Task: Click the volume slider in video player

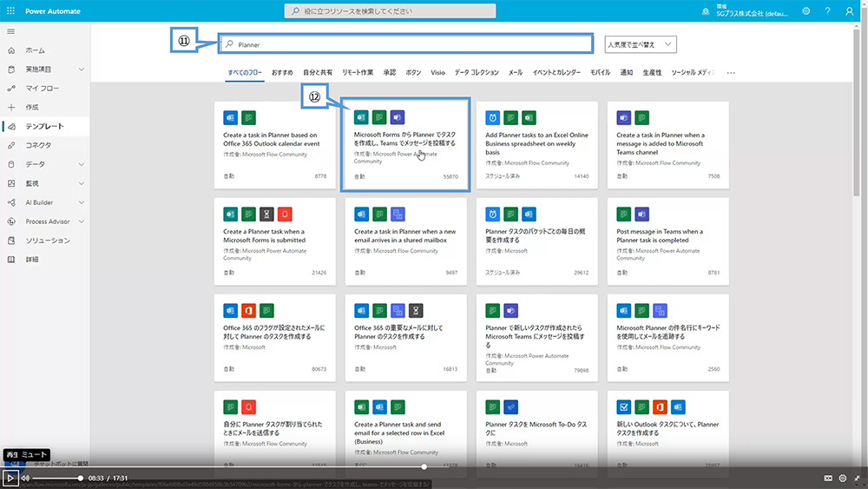Action: [57, 478]
